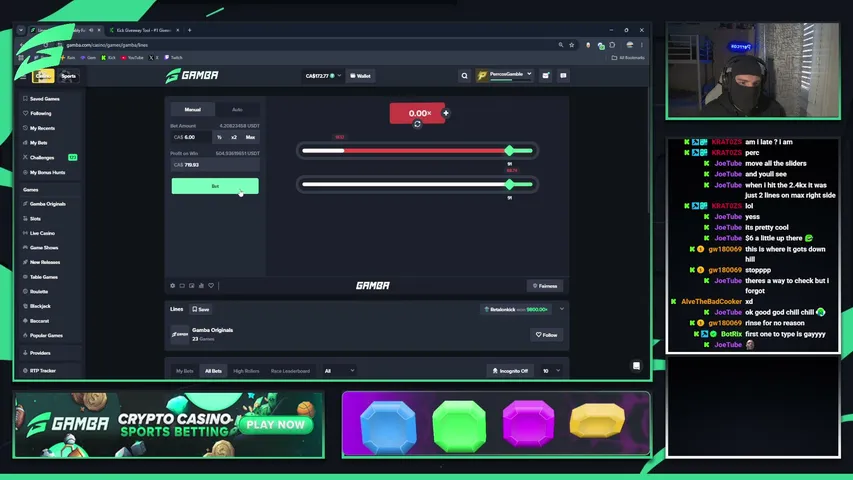The width and height of the screenshot is (853, 480).
Task: Switch to Manual betting mode
Action: coord(193,110)
